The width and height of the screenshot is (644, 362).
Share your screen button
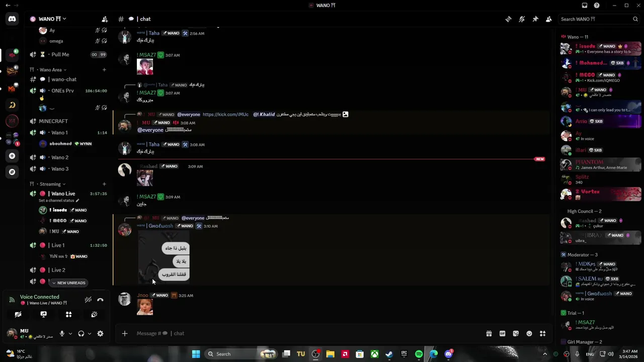43,314
